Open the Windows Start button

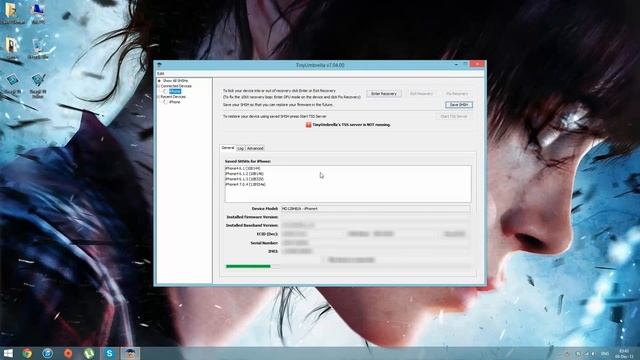[8, 353]
